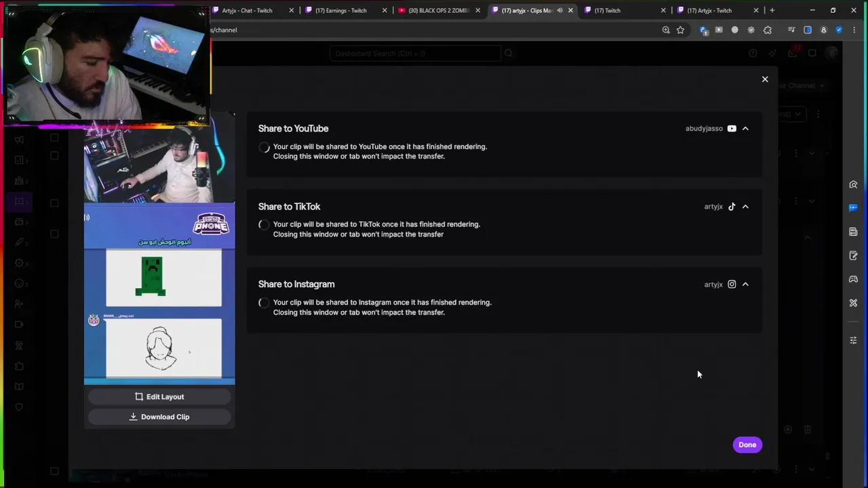Collapse the Share to Instagram section

(745, 285)
